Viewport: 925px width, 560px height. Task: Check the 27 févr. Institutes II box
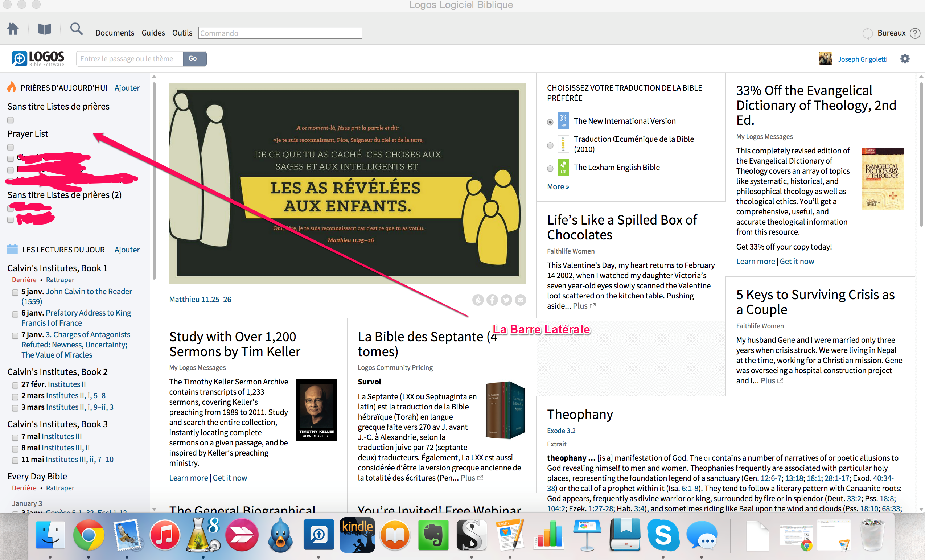[x=15, y=385]
